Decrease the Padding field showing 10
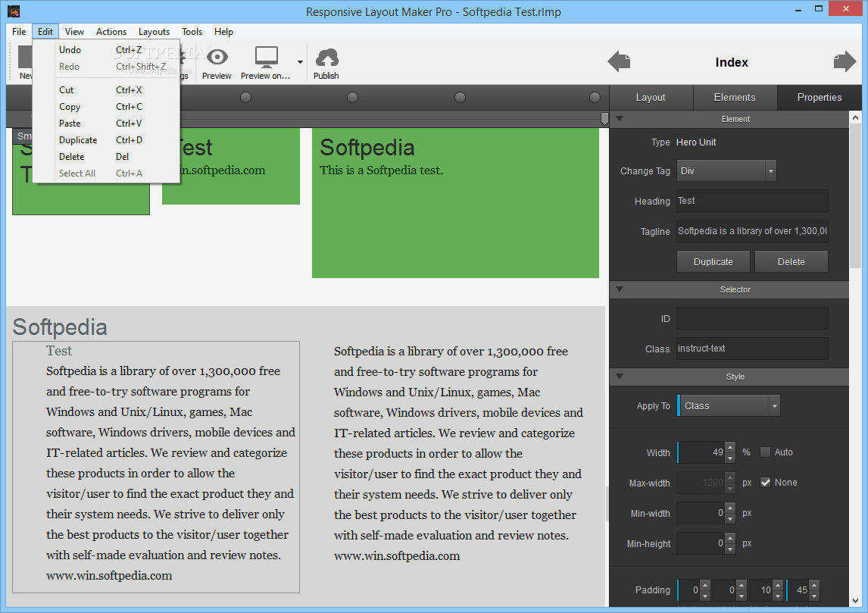Image resolution: width=868 pixels, height=613 pixels. pos(778,596)
